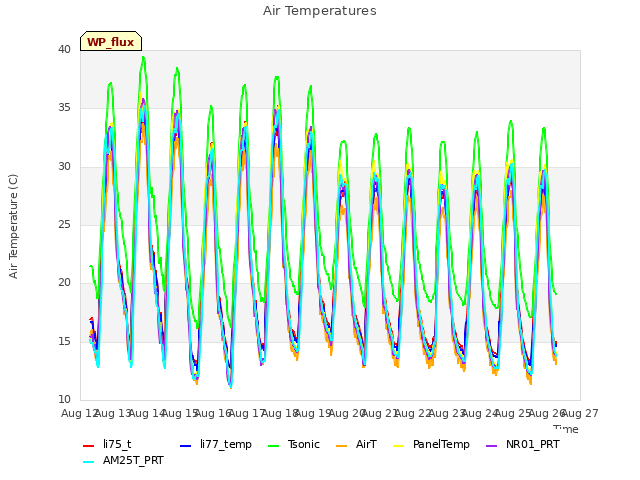Screen dimensions: 640x480
Task: Click the 35 y-axis tick label
Action: pos(64,108)
